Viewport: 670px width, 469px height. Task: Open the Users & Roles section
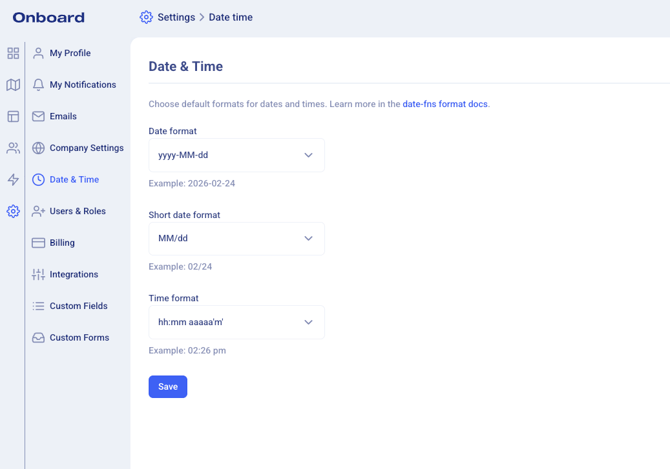[77, 211]
